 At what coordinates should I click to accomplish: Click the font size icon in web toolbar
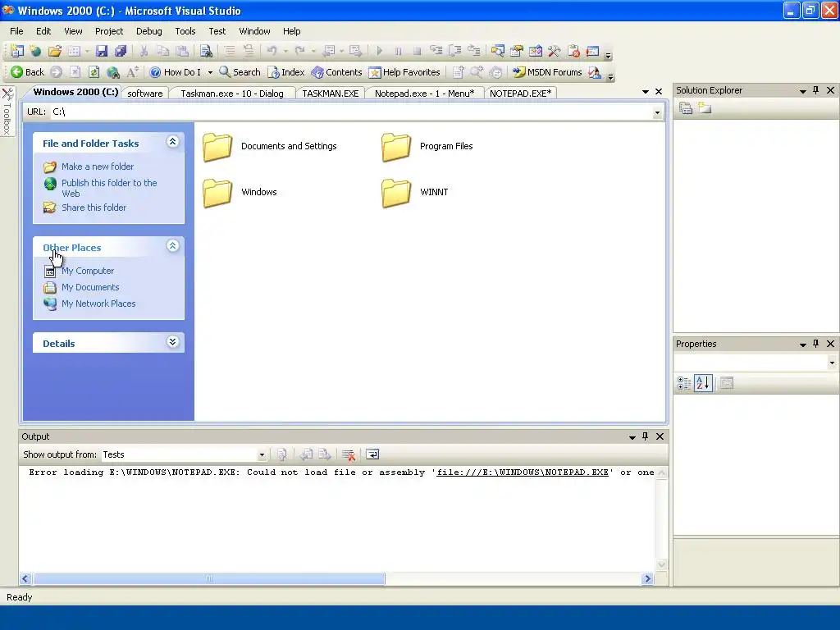(132, 72)
